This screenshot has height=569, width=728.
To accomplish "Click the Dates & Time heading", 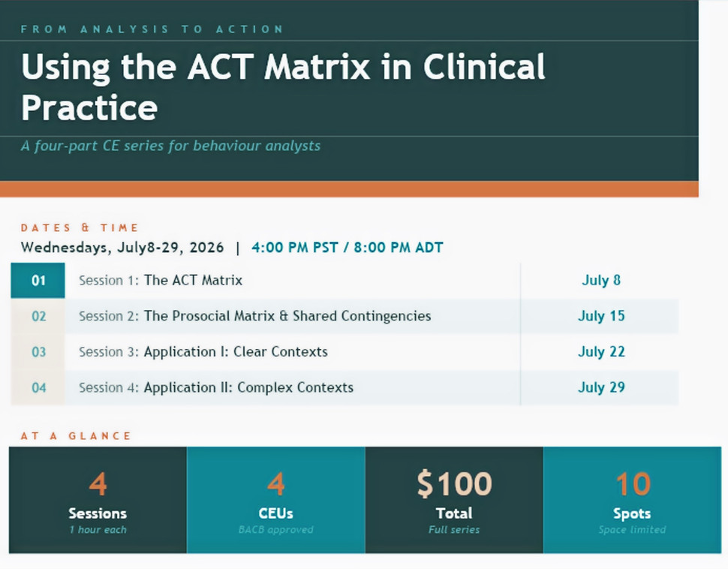I will click(80, 227).
